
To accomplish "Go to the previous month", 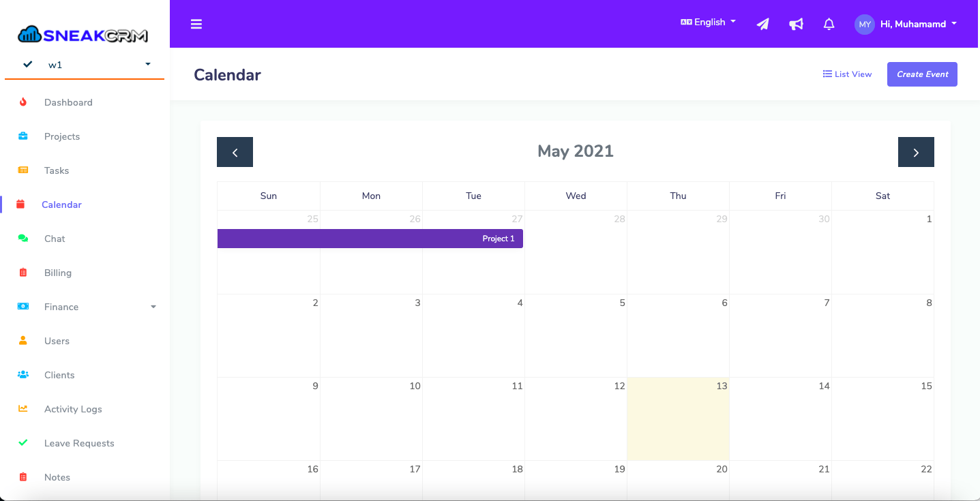I will click(235, 152).
